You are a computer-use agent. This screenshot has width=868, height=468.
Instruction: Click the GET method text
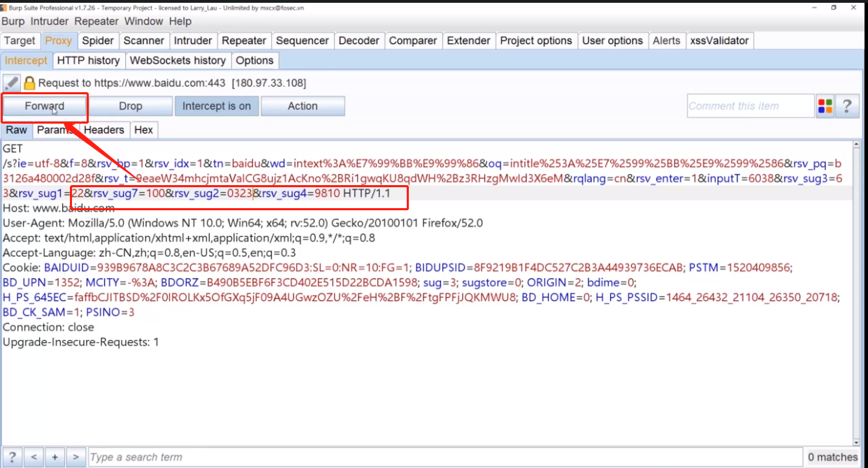coord(13,149)
